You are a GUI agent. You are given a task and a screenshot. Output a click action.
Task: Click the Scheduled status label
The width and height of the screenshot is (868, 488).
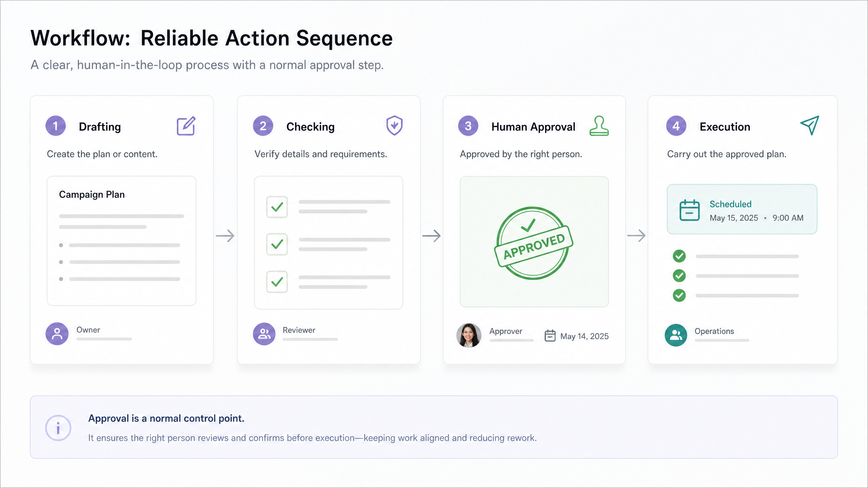(731, 204)
